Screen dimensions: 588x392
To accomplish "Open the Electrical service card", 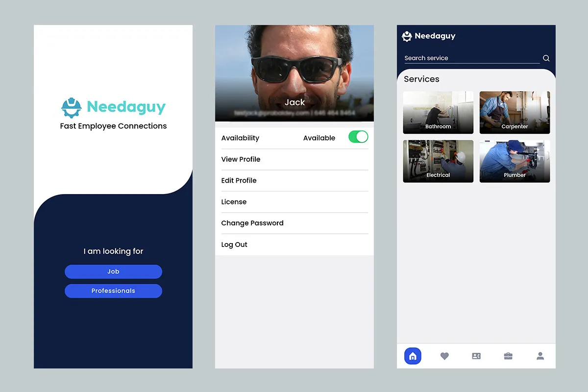I will coord(438,161).
